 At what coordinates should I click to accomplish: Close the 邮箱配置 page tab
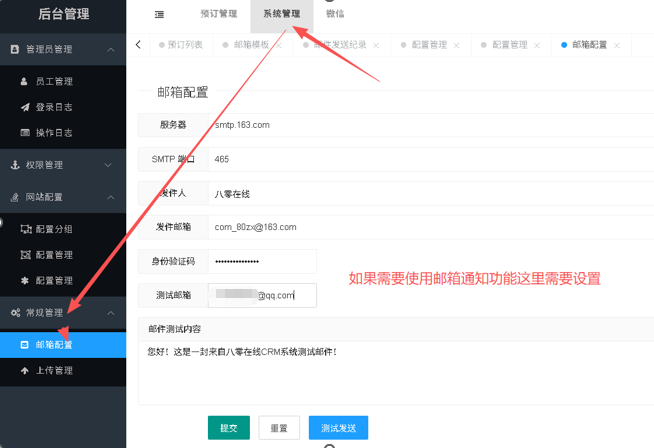pyautogui.click(x=617, y=46)
